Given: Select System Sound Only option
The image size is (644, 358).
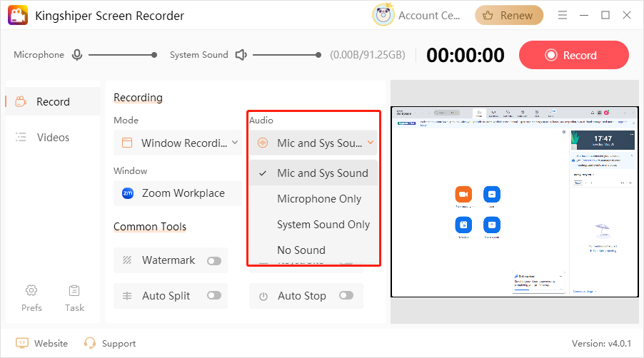Looking at the screenshot, I should [x=313, y=225].
